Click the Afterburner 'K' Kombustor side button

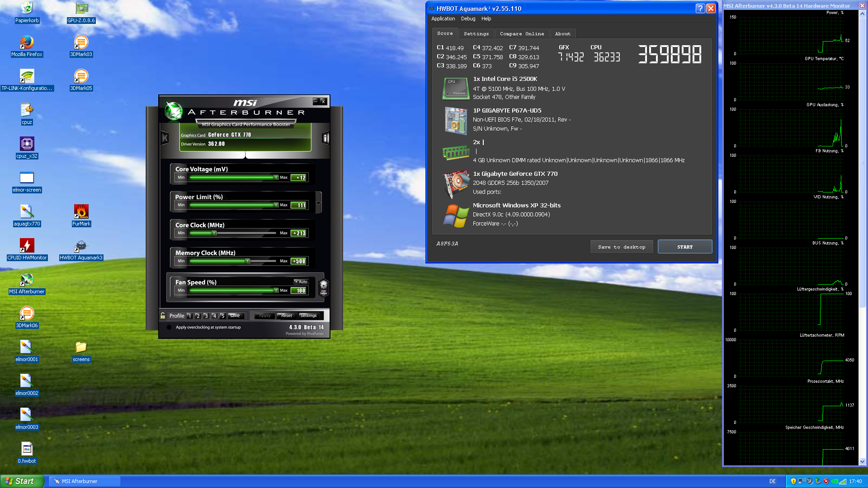pos(165,138)
